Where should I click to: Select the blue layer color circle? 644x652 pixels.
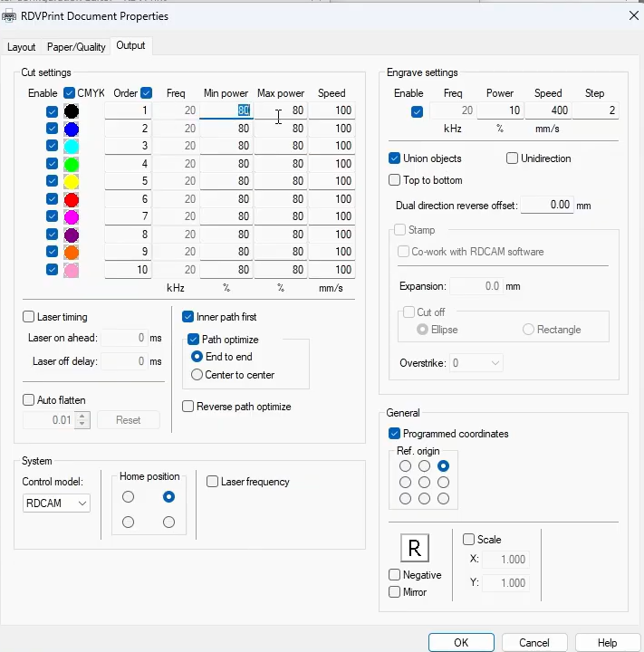(x=72, y=129)
